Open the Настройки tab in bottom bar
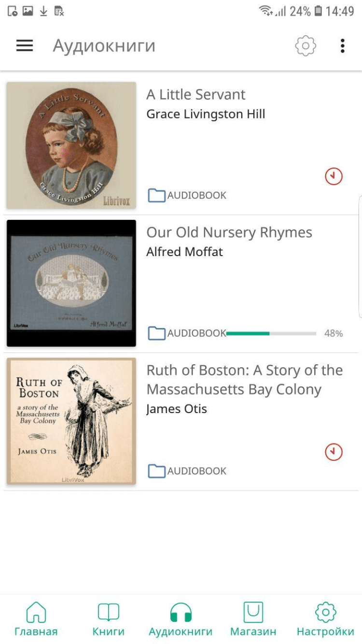362x644 pixels. 325,619
